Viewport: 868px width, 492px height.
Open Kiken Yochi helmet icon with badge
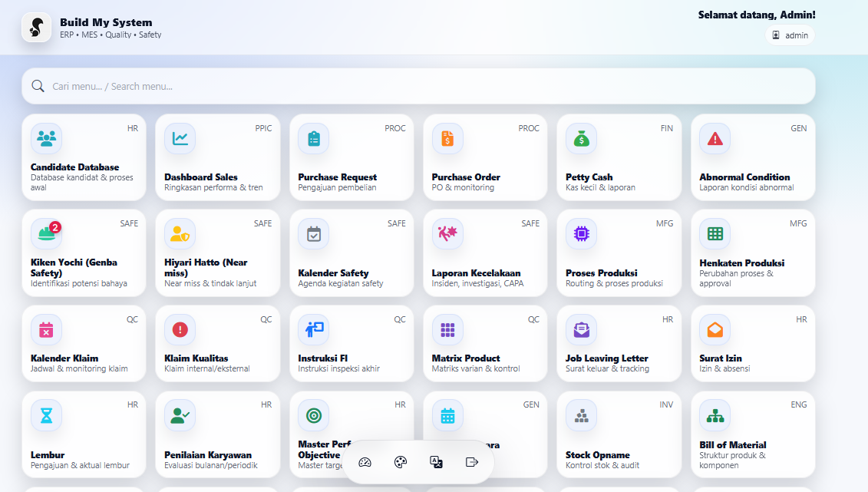[x=46, y=234]
